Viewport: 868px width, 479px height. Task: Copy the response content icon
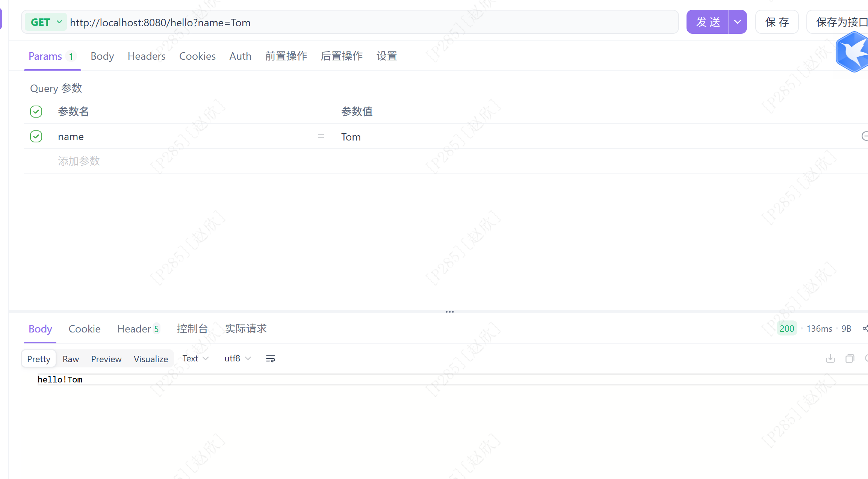[850, 359]
